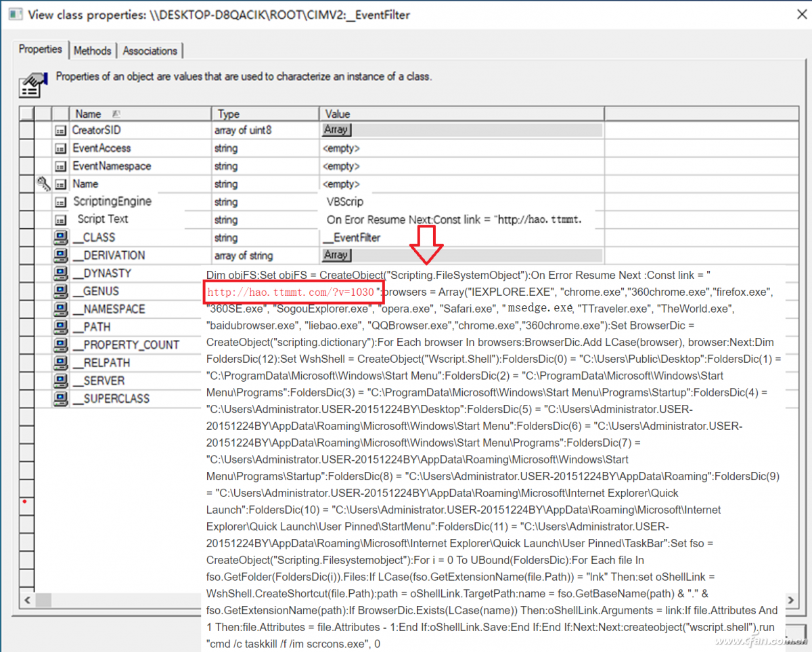Click the __DERIVATION system property icon
This screenshot has height=652, width=812.
pyautogui.click(x=60, y=255)
